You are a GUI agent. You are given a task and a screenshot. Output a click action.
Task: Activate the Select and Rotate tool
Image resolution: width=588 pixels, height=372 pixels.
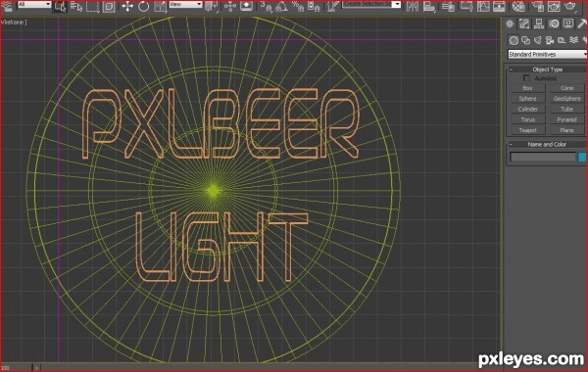click(144, 7)
